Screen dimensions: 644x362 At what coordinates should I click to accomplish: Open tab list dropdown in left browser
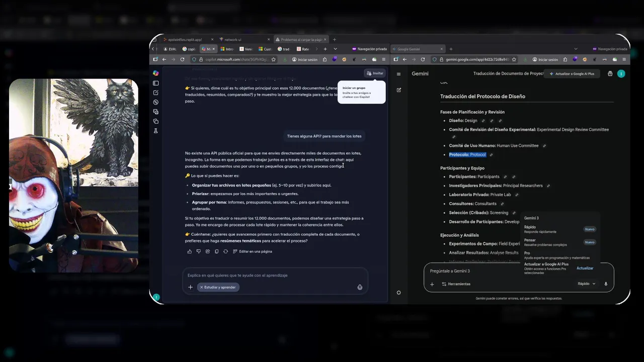click(336, 49)
